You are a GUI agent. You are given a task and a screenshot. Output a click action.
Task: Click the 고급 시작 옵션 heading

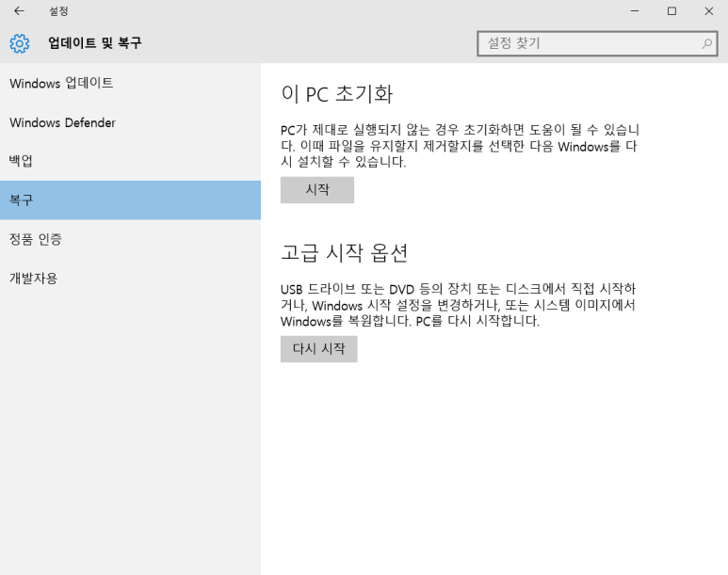pos(344,253)
